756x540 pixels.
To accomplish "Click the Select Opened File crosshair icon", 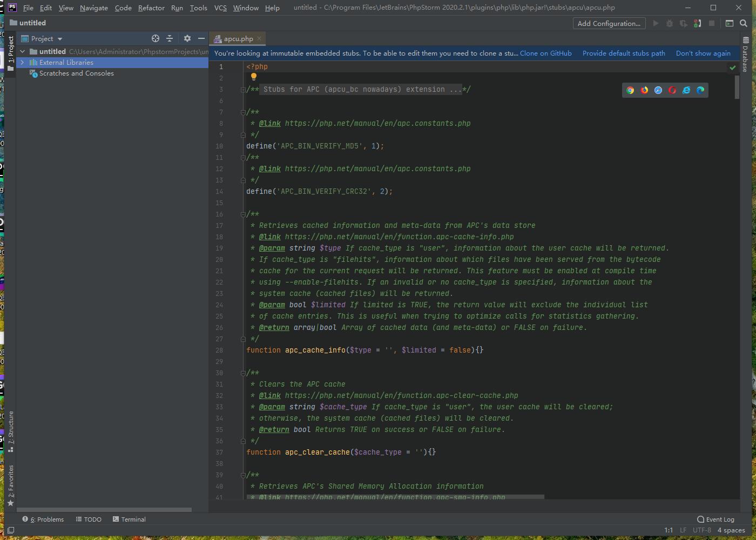I will [156, 38].
